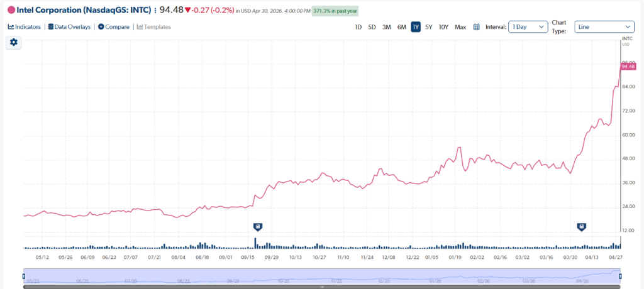Click the 60.00 price axis label
The image size is (644, 289).
(x=628, y=135)
